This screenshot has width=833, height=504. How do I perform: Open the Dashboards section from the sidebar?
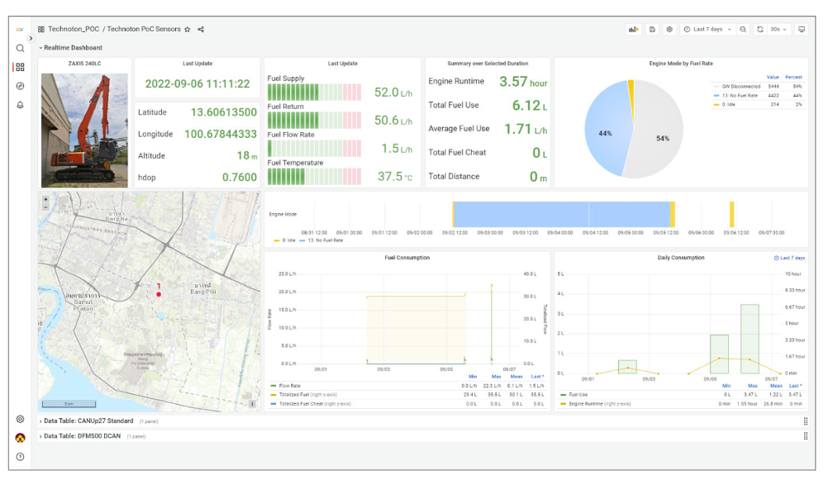pos(20,66)
